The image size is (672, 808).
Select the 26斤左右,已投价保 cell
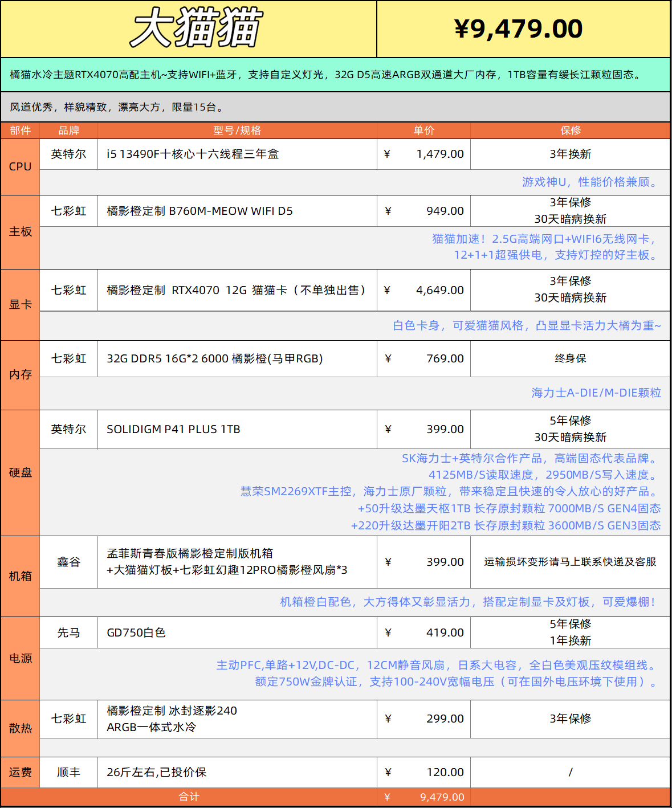point(237,772)
